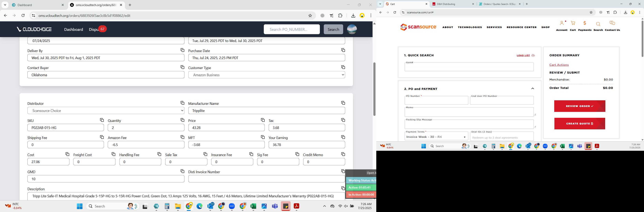Expand tab list in ScanSource browser
644x212 pixels.
click(380, 4)
